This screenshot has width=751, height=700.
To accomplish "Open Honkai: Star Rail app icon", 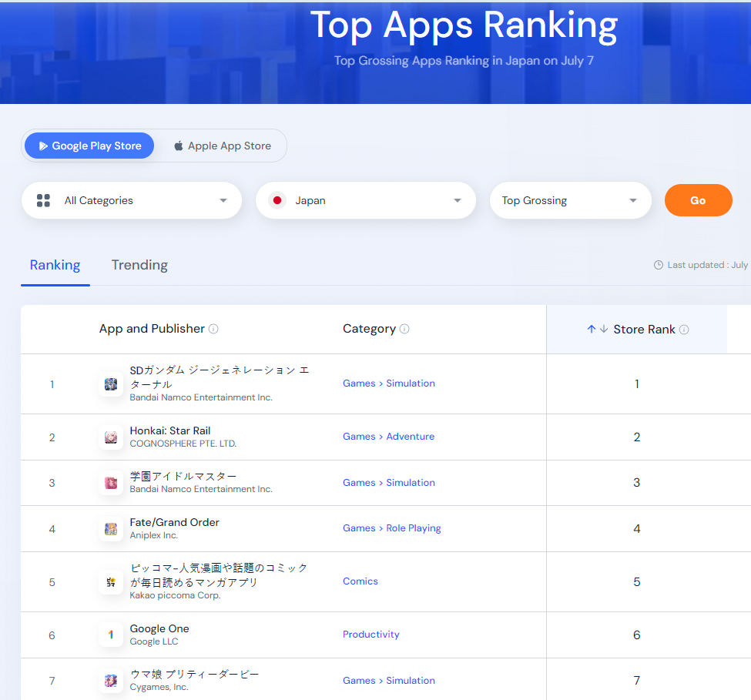I will pyautogui.click(x=111, y=437).
